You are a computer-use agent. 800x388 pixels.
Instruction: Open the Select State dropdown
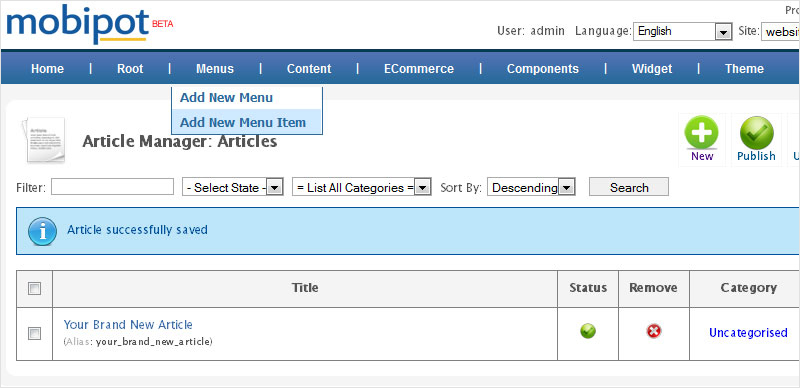pyautogui.click(x=233, y=187)
